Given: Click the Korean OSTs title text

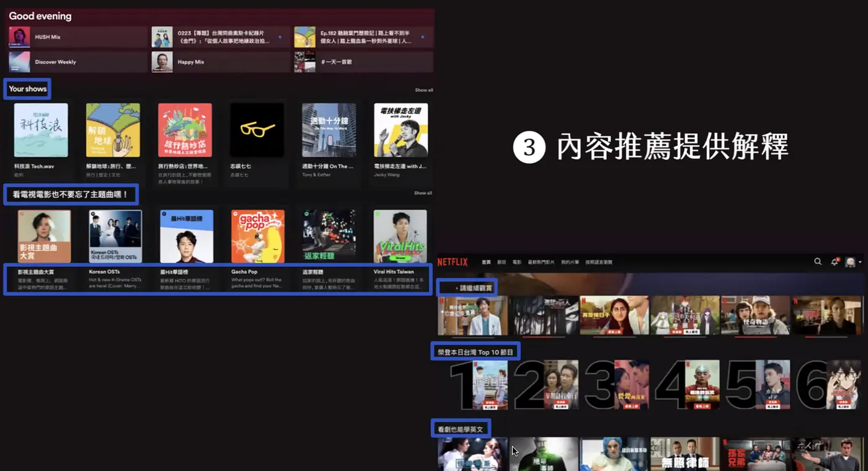Looking at the screenshot, I should [104, 272].
